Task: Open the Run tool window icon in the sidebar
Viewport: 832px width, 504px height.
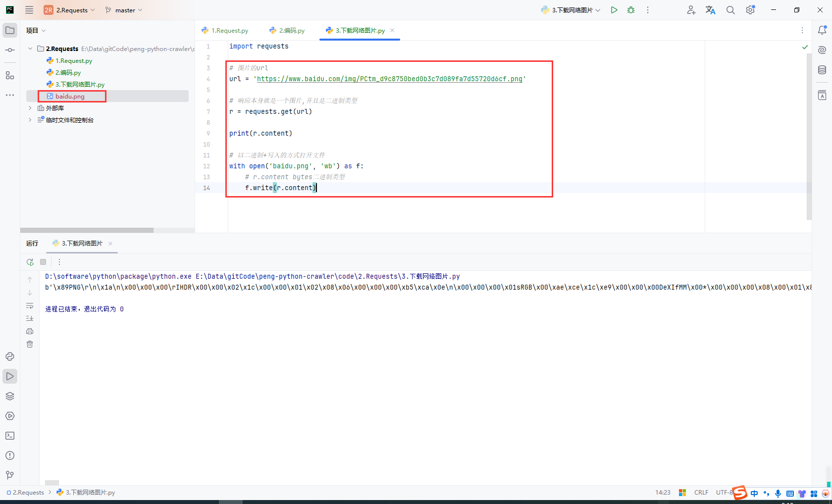Action: pyautogui.click(x=10, y=376)
